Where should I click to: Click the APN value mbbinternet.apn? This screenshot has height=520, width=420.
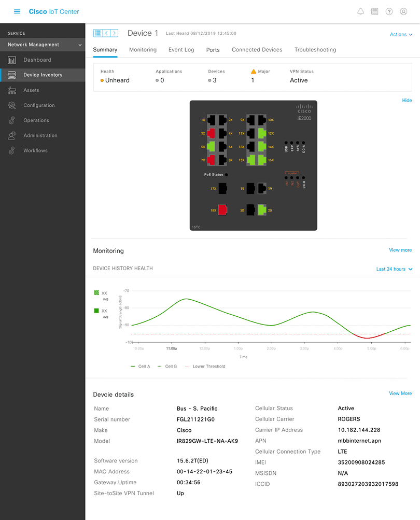click(x=359, y=441)
